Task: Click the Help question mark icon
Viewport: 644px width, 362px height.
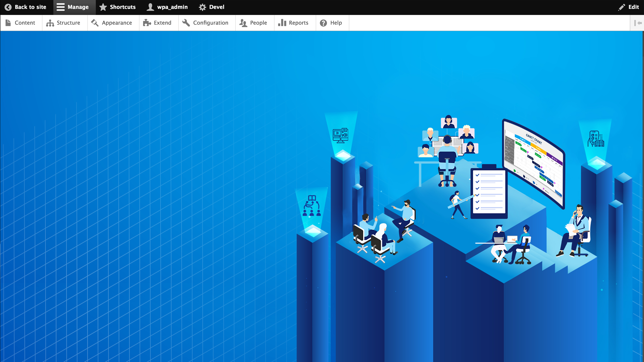Action: pos(323,23)
